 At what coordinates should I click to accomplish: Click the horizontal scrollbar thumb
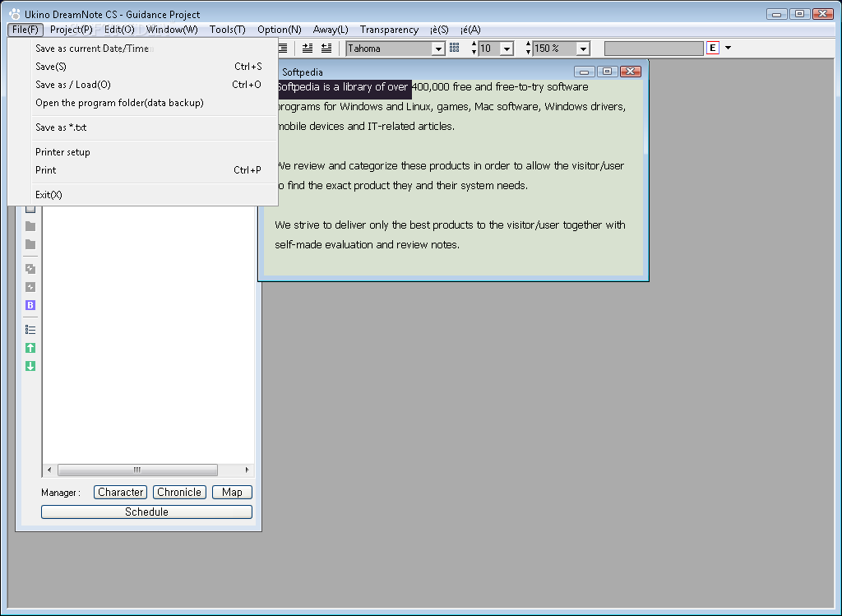(x=137, y=470)
